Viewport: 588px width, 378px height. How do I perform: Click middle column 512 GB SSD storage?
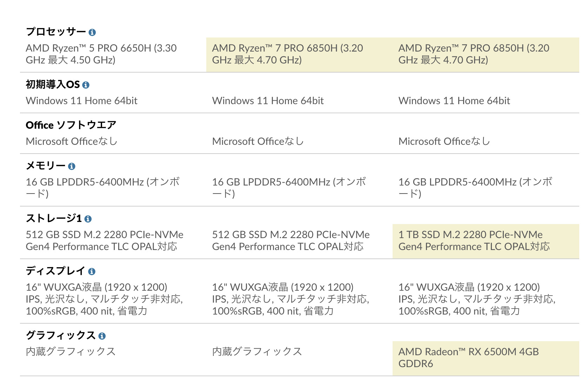pyautogui.click(x=291, y=241)
